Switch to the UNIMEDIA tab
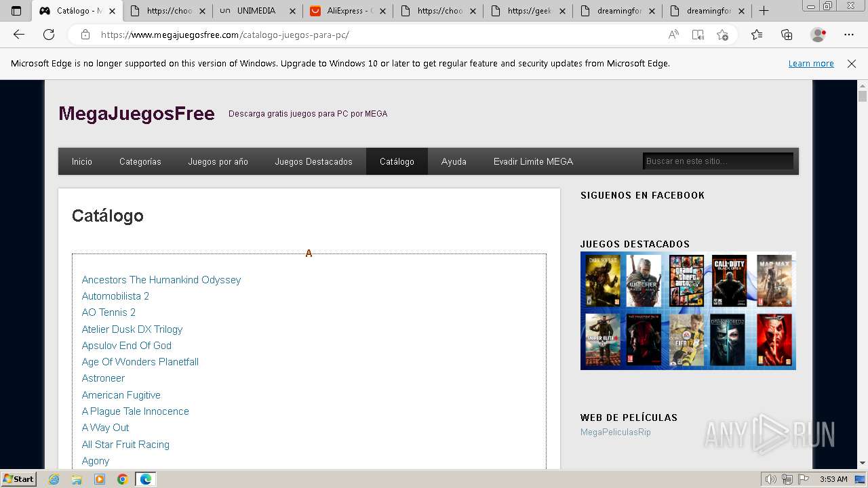This screenshot has height=488, width=868. (x=258, y=11)
